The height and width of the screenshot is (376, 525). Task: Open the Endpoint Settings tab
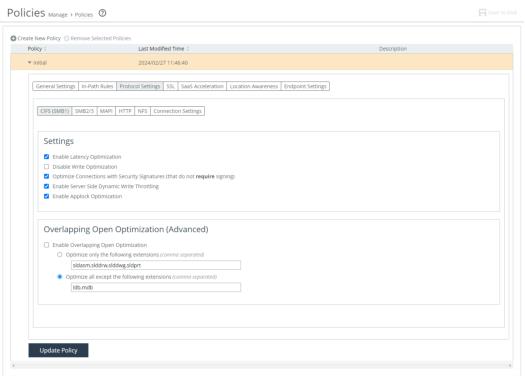[x=305, y=86]
